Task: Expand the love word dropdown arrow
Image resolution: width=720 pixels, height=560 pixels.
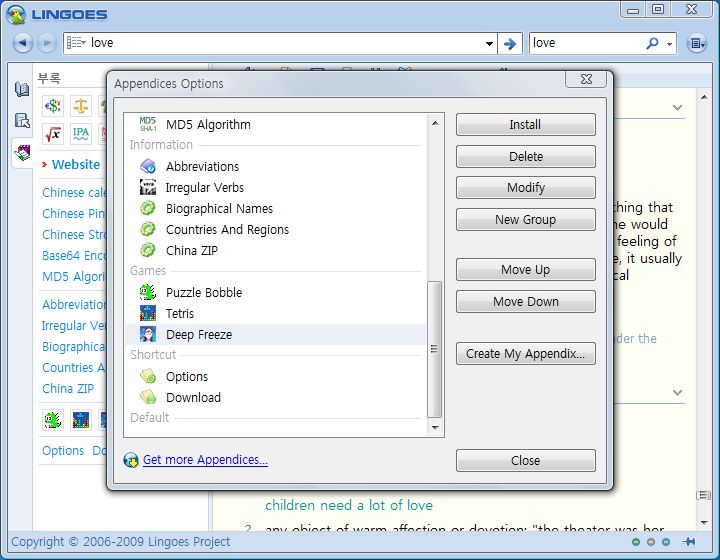Action: pyautogui.click(x=489, y=44)
